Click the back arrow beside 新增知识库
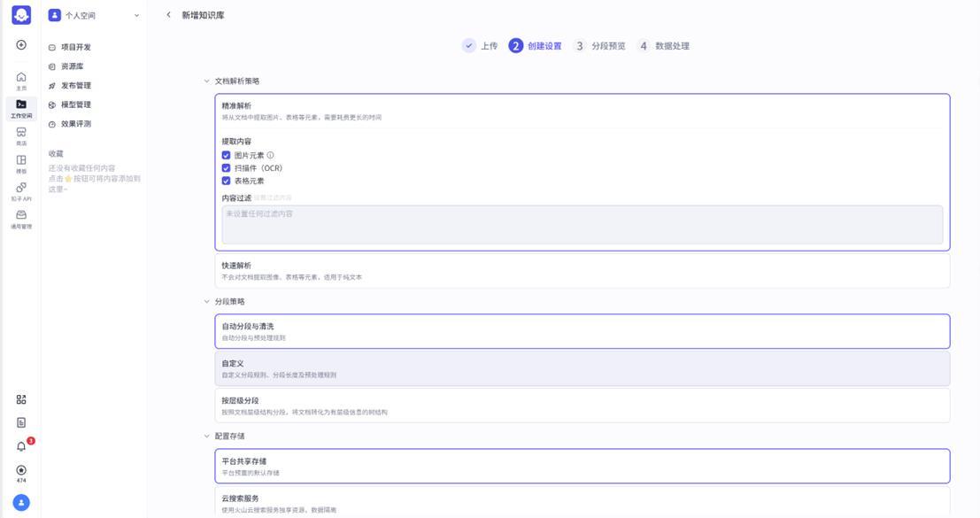Viewport: 980px width, 518px height. click(169, 15)
